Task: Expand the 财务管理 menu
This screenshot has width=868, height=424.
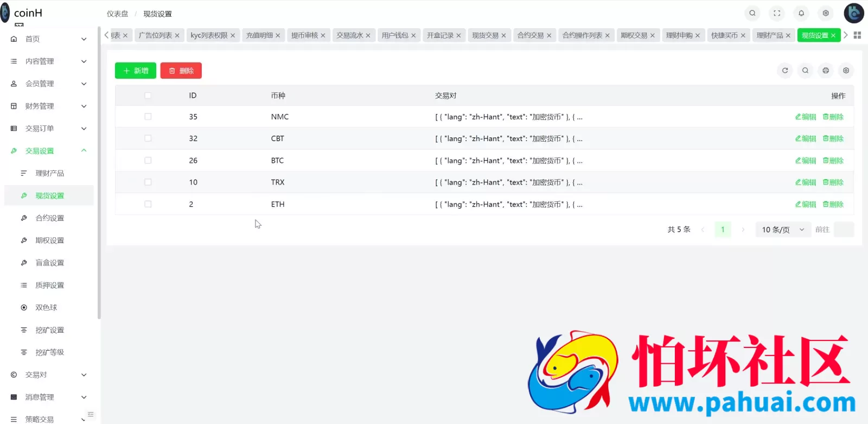Action: point(49,106)
